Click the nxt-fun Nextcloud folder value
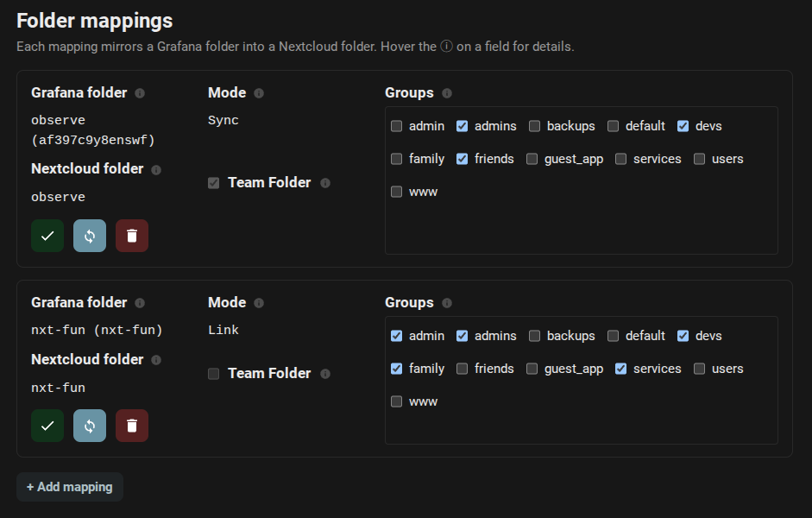Image resolution: width=812 pixels, height=518 pixels. coord(58,388)
